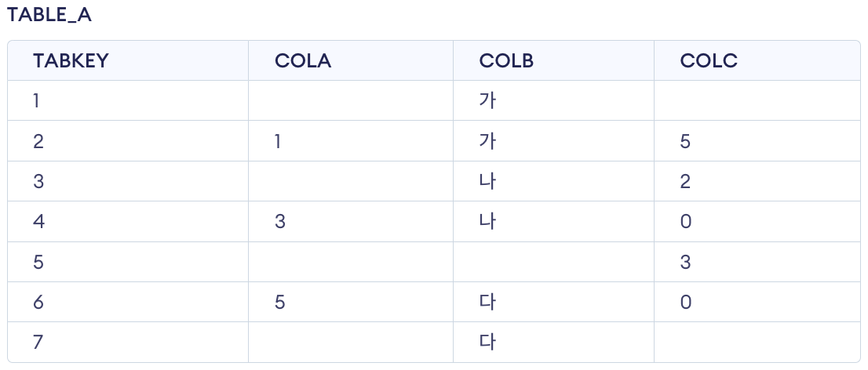868x370 pixels.
Task: Click COLC value 2 in row 3
Action: pos(685,181)
